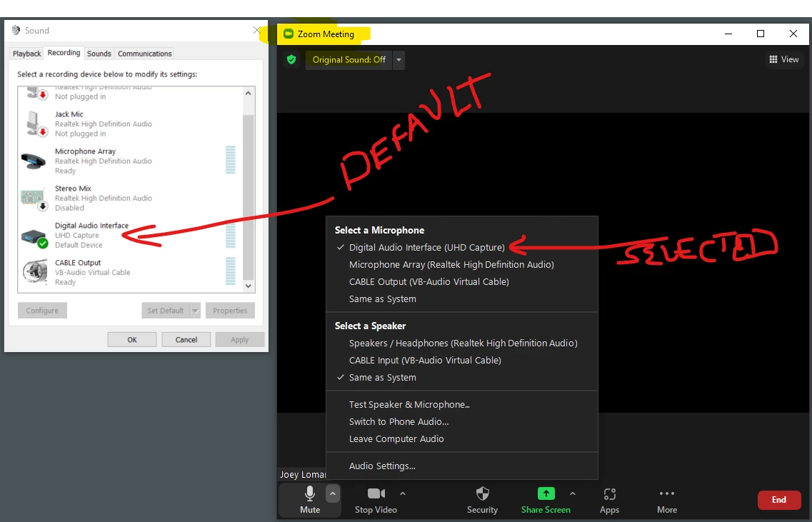Viewport: 812px width, 522px height.
Task: Select the Recording tab in Sound
Action: (64, 53)
